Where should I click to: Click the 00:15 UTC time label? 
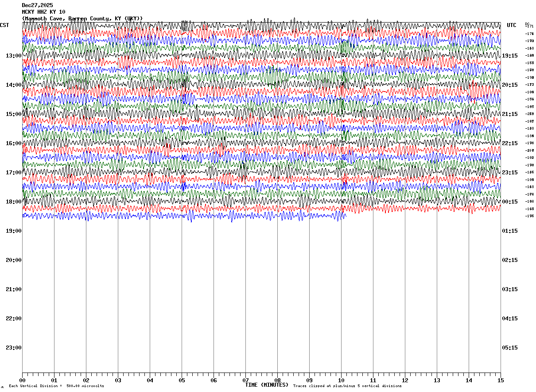pos(510,202)
